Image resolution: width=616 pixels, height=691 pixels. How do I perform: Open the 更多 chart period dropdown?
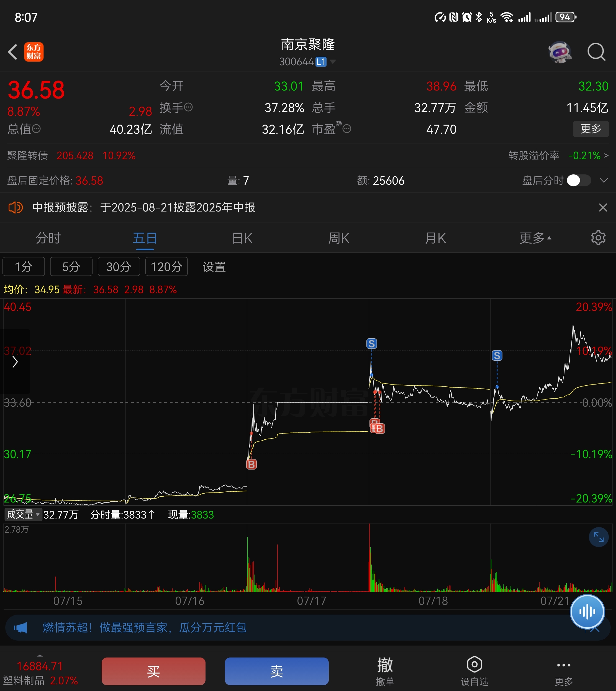point(535,238)
